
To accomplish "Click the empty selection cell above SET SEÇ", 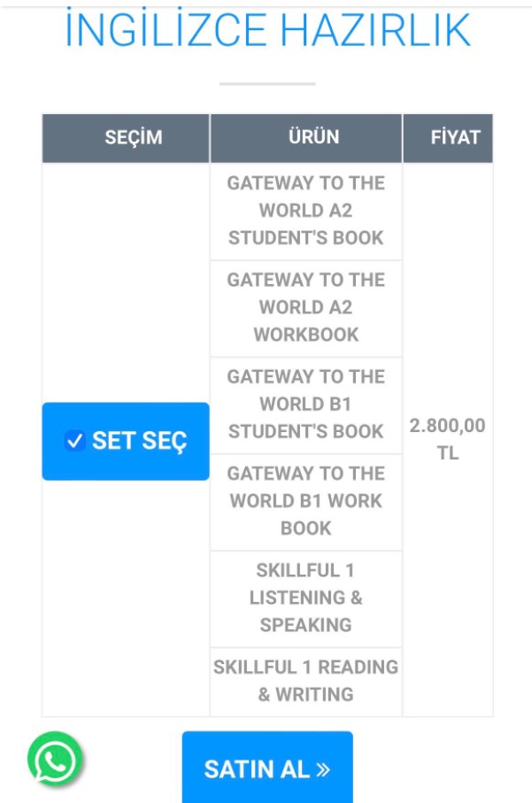I will [x=126, y=282].
